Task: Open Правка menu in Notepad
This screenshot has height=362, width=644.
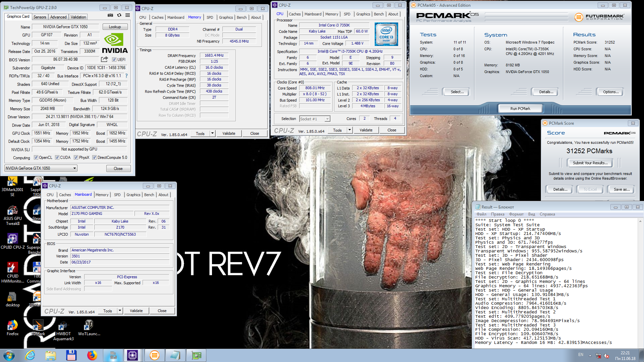Action: (497, 214)
